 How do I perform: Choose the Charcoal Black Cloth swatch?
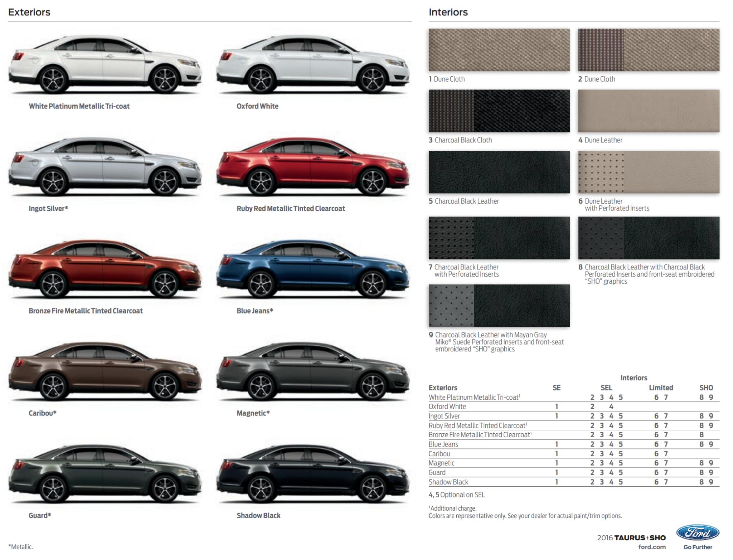tap(499, 111)
